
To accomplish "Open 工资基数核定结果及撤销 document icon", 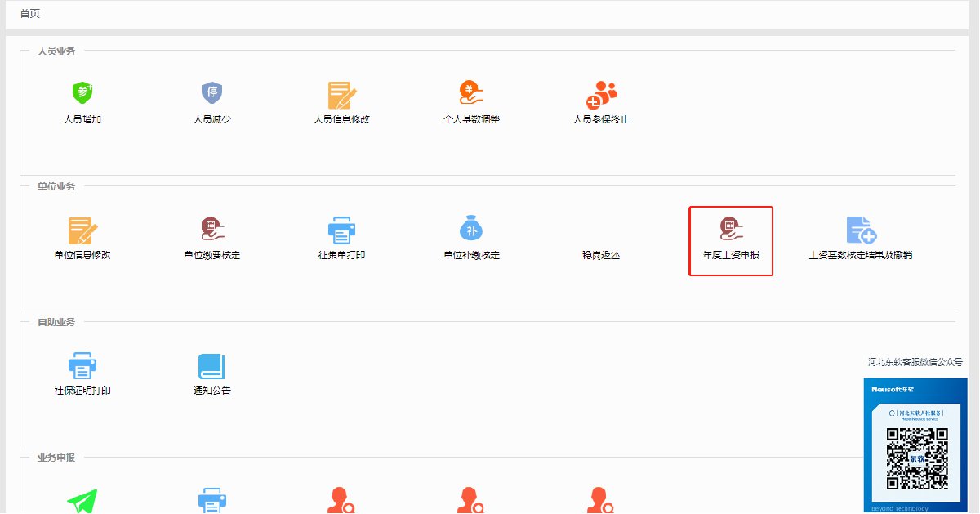I will pos(861,230).
